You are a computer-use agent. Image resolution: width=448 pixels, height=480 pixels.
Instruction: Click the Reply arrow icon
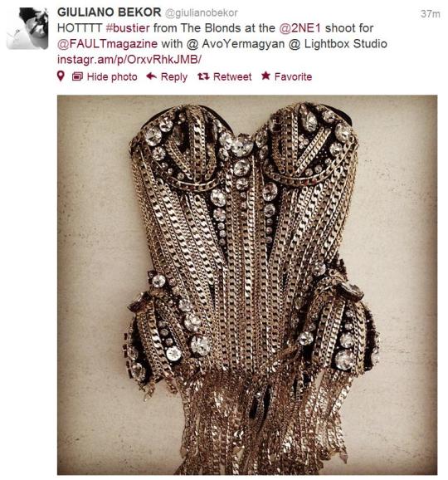(151, 76)
